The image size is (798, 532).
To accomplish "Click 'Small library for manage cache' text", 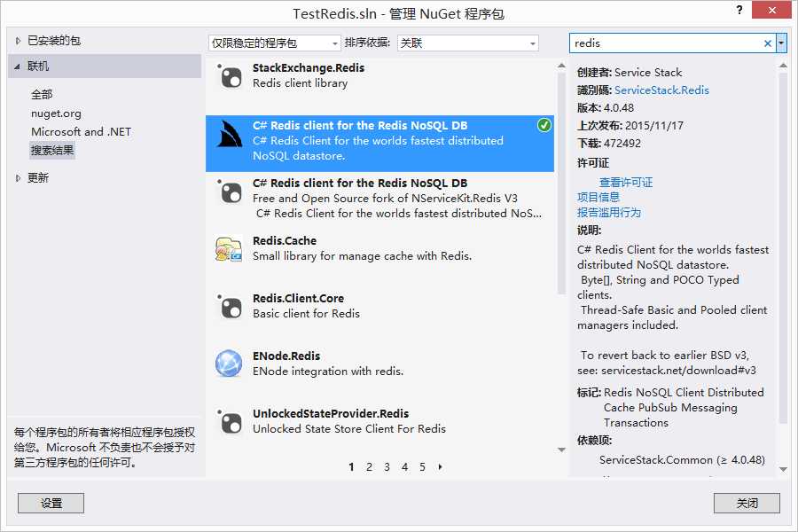I will click(x=362, y=255).
